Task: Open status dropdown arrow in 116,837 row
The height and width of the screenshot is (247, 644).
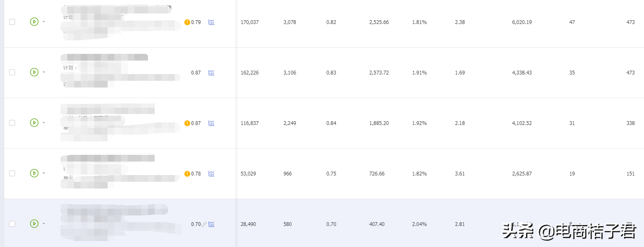Action: (x=44, y=123)
